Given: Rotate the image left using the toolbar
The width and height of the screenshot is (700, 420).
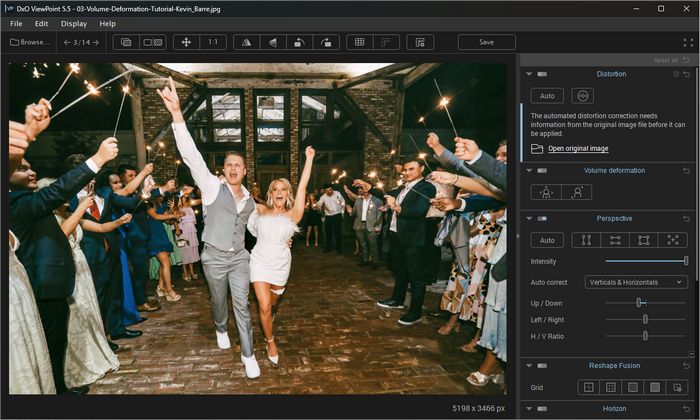Looking at the screenshot, I should pos(299,42).
